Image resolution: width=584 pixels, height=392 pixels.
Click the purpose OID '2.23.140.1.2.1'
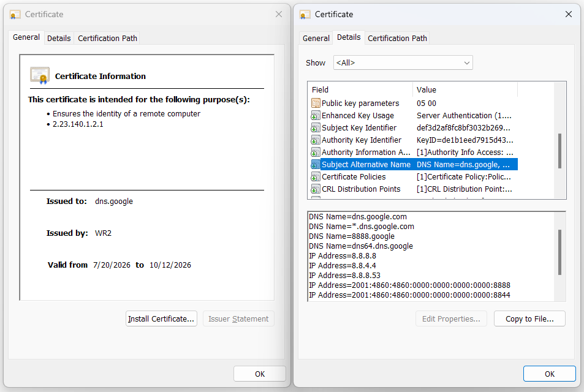(x=78, y=124)
